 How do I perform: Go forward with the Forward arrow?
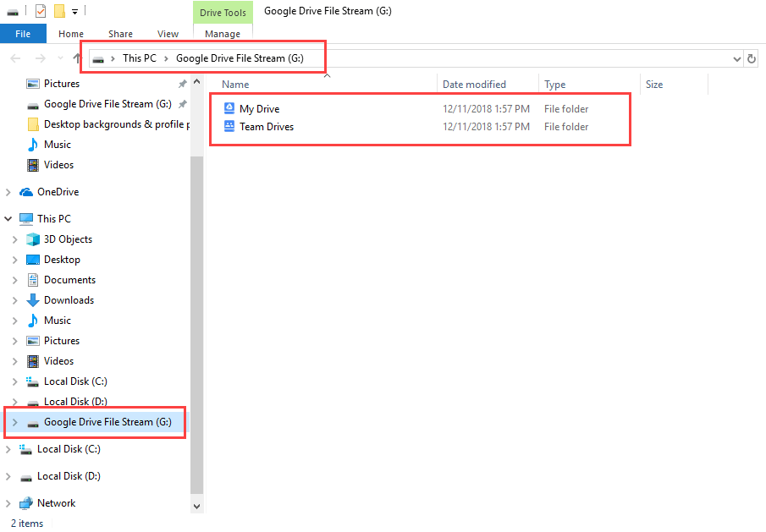click(x=41, y=58)
